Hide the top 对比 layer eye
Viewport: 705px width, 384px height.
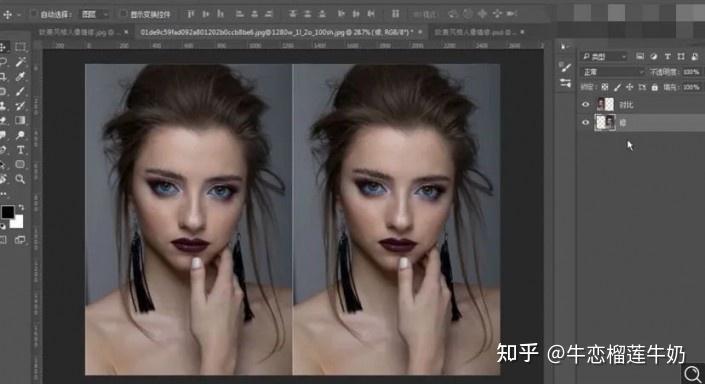coord(585,104)
